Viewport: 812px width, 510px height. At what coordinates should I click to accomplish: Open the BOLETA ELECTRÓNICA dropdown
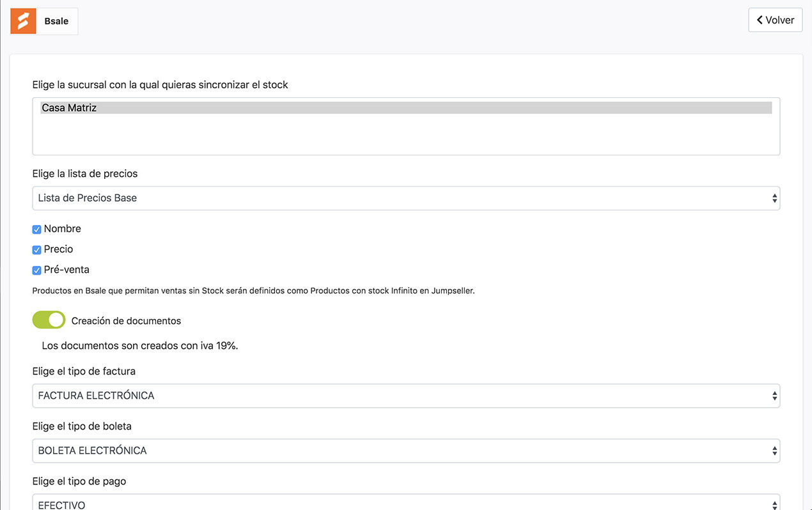click(406, 451)
